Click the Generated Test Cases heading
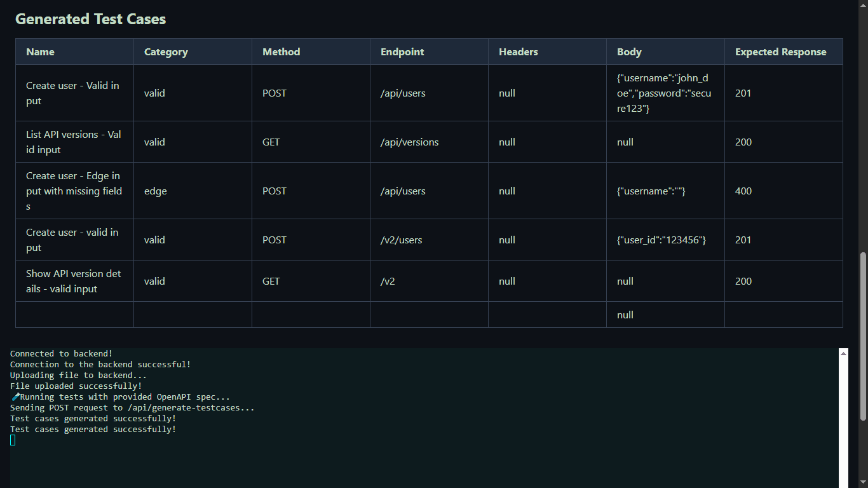Image resolution: width=868 pixels, height=488 pixels. pos(90,19)
